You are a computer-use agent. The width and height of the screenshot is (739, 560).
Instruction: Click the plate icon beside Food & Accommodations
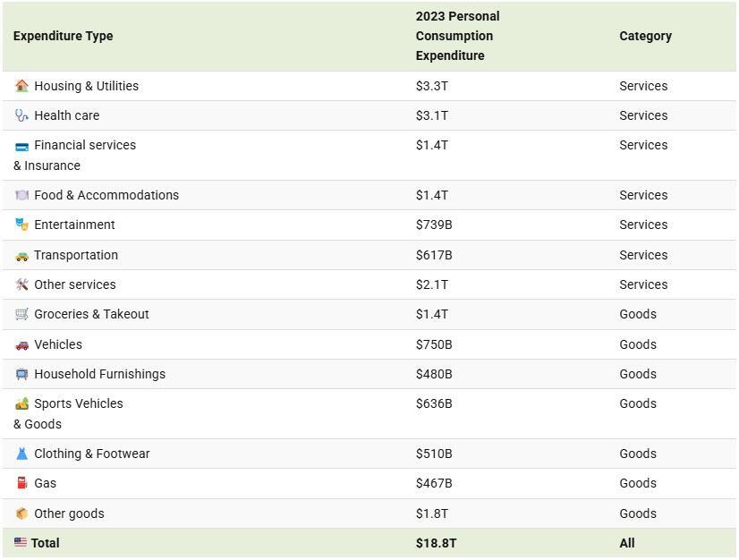pos(21,195)
